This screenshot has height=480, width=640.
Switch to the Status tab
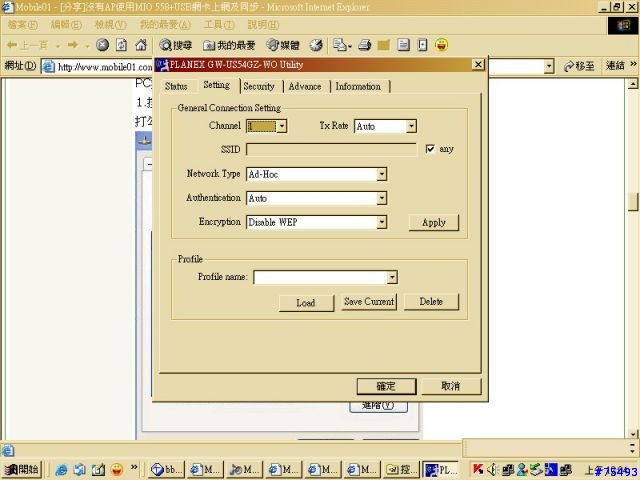tap(176, 86)
